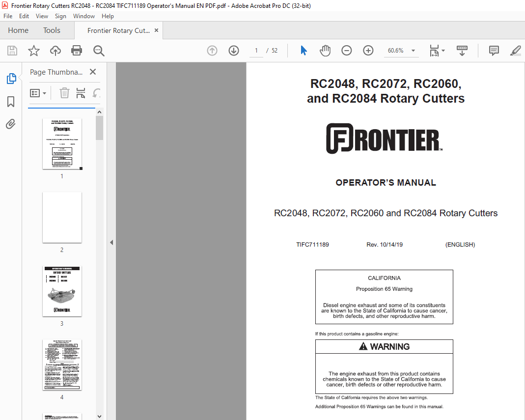Close the Frontier Rotary Cut... document tab
525x420 pixels.
[156, 30]
